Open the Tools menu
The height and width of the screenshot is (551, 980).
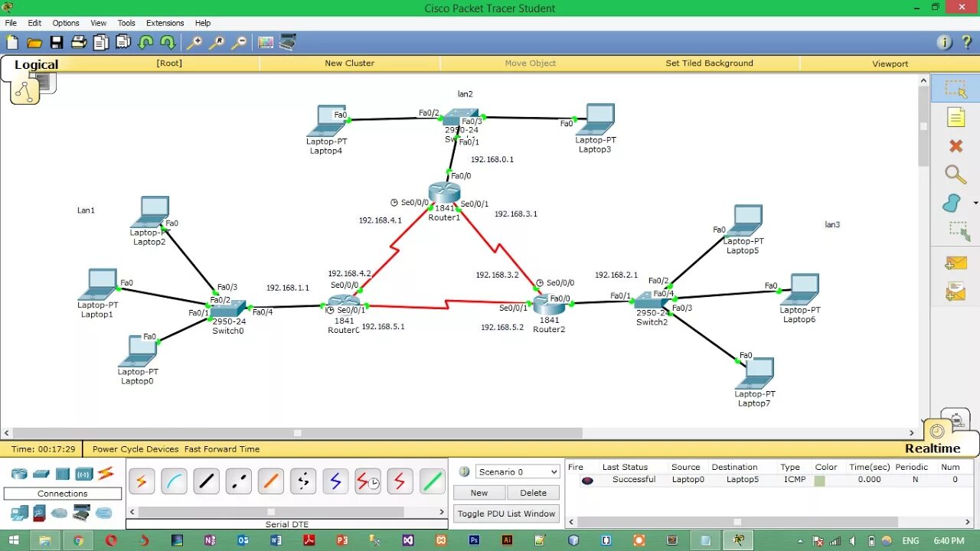tap(126, 23)
